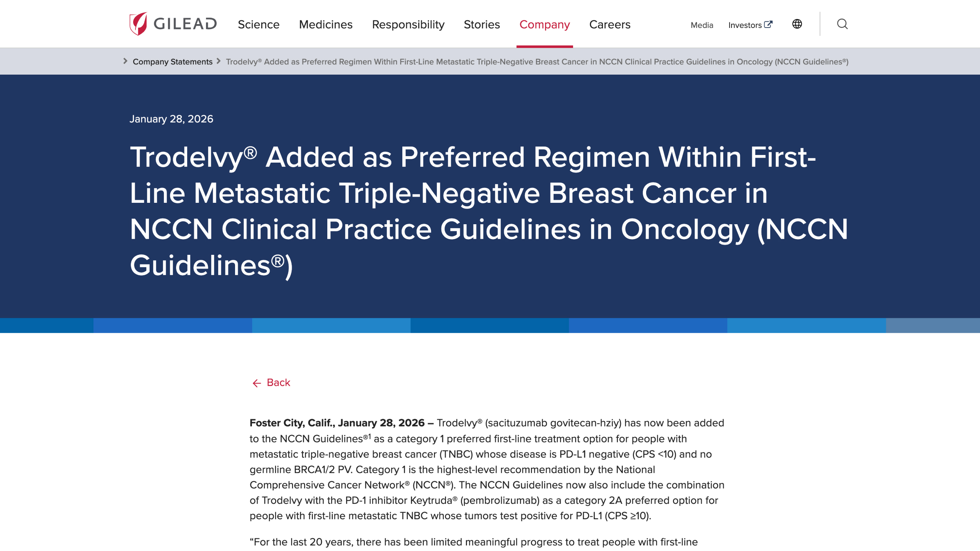
Task: Click the Back arrow icon
Action: (x=256, y=383)
